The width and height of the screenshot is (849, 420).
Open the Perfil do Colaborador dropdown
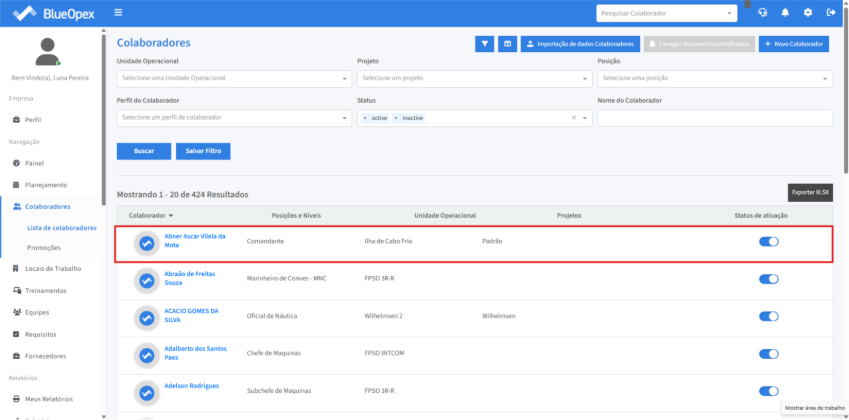(234, 118)
